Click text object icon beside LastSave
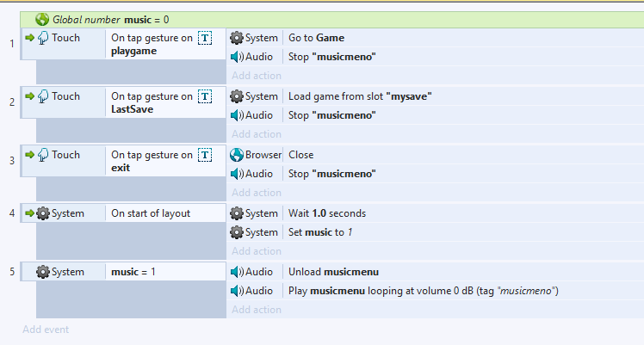This screenshot has width=644, height=345. point(205,97)
